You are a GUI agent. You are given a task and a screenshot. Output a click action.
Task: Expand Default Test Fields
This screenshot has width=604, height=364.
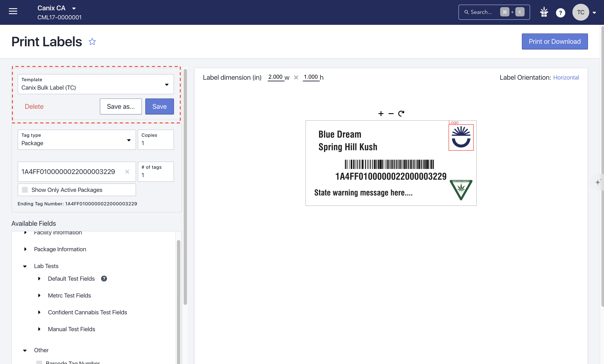coord(39,279)
